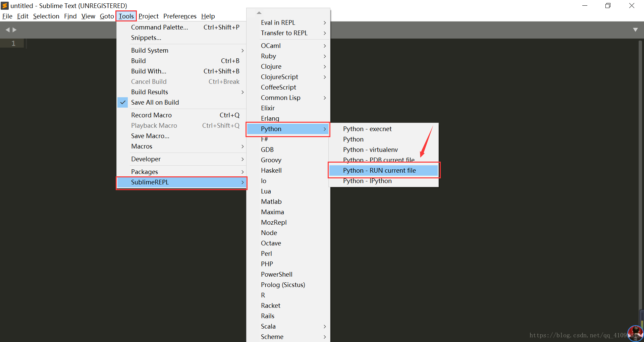644x342 pixels.
Task: Expand the Common Lisp submenu
Action: point(288,98)
